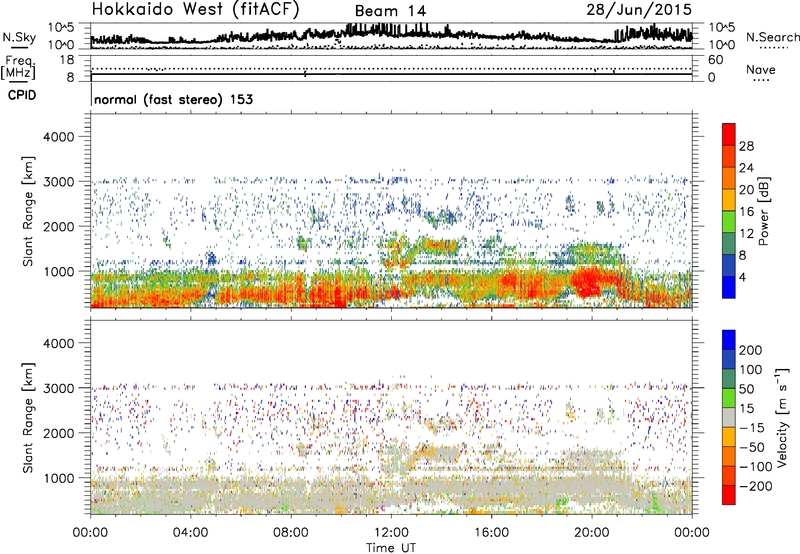
Task: Click the plot title "Hokkaido West (fitACF)"
Action: coord(195,10)
